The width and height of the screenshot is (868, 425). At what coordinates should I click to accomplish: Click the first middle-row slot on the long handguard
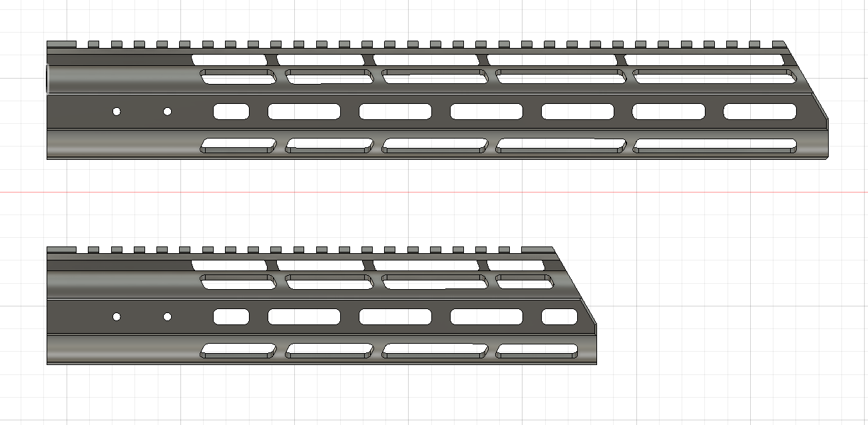pyautogui.click(x=231, y=111)
